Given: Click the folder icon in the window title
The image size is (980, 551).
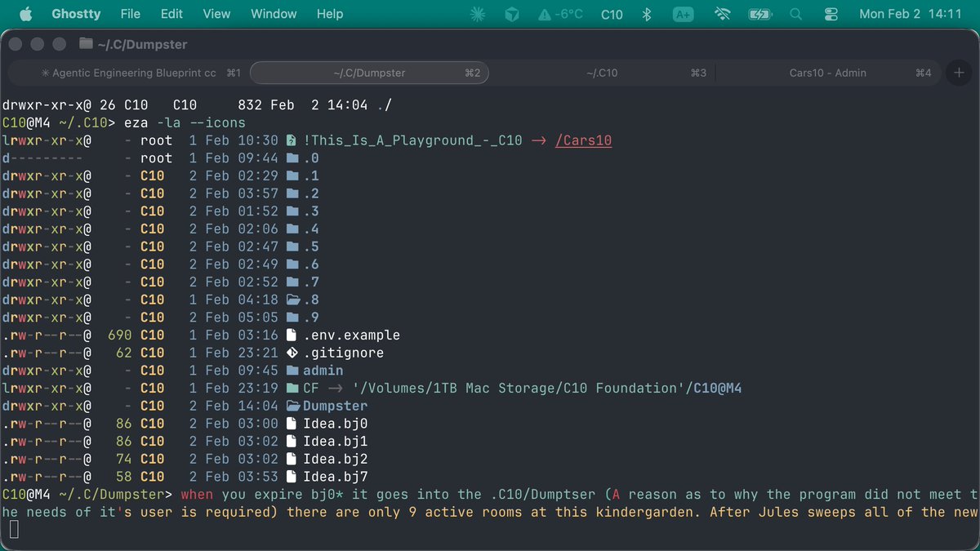Looking at the screenshot, I should click(x=86, y=44).
